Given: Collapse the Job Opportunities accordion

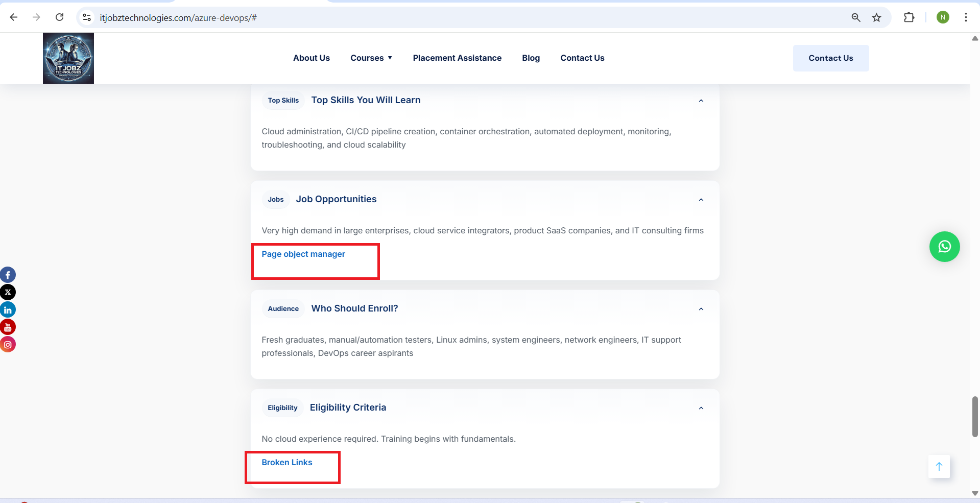Looking at the screenshot, I should coord(701,200).
